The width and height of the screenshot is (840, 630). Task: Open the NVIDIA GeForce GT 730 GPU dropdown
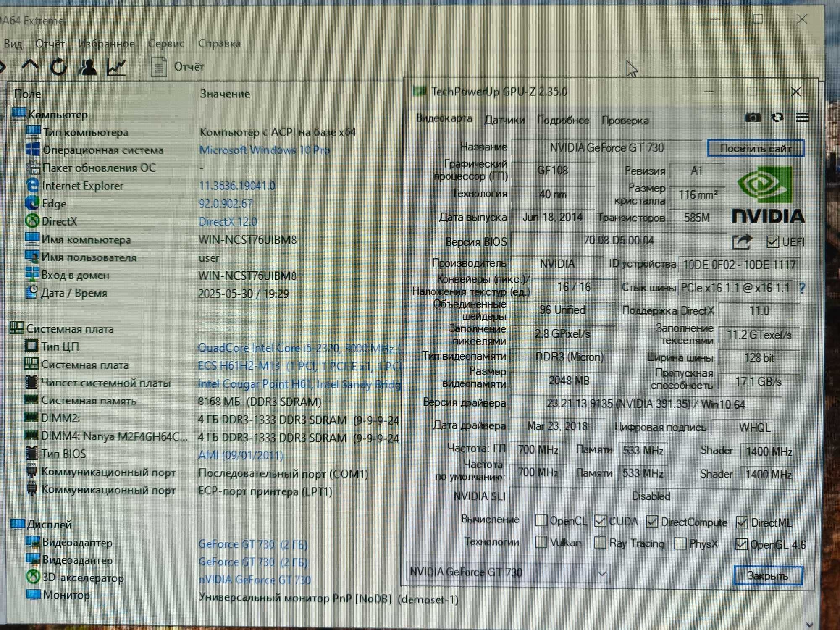(508, 572)
